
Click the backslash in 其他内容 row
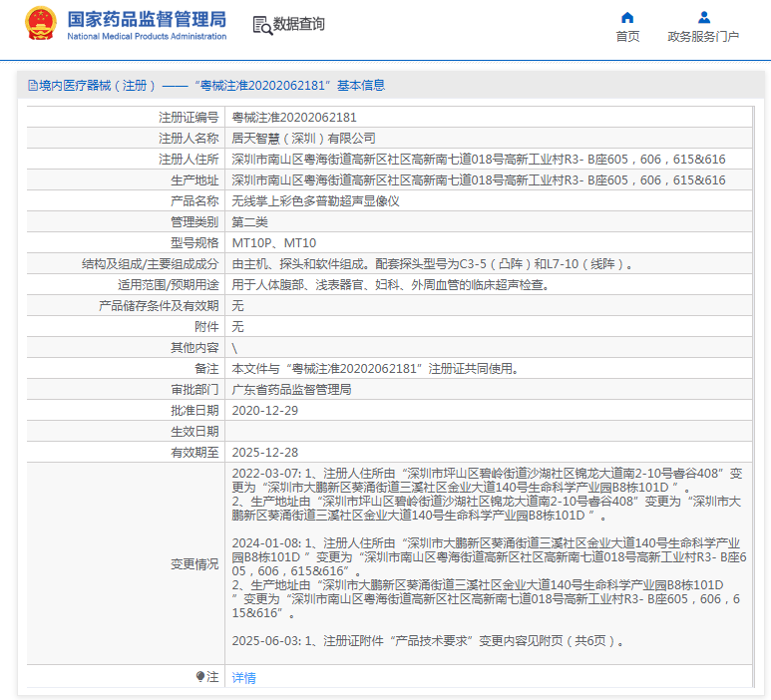click(x=234, y=348)
